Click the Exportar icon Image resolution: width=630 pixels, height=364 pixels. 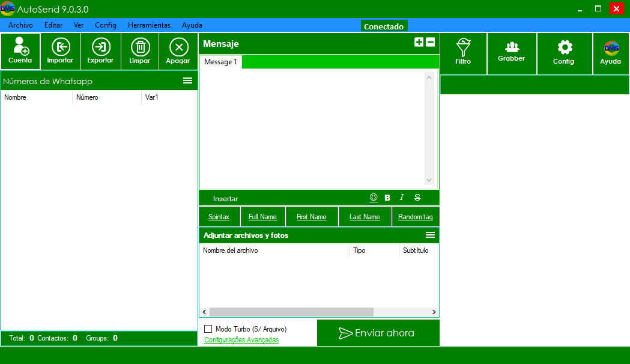pos(100,51)
